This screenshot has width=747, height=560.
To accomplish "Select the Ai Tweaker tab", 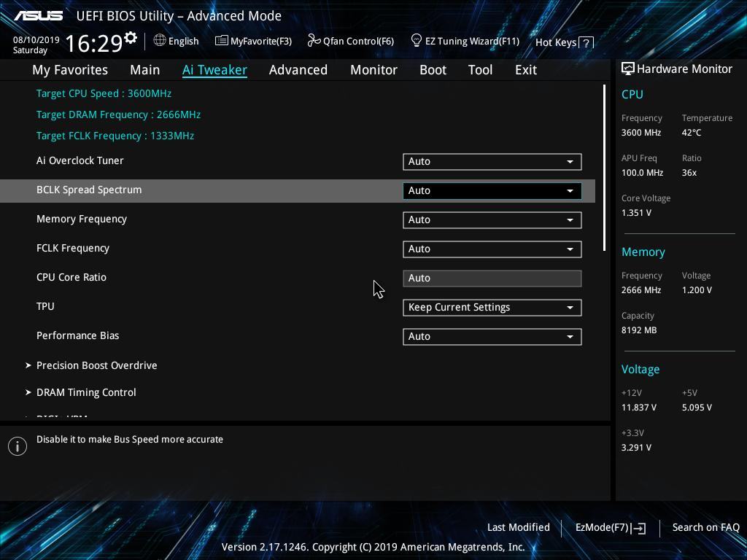I will click(x=214, y=70).
